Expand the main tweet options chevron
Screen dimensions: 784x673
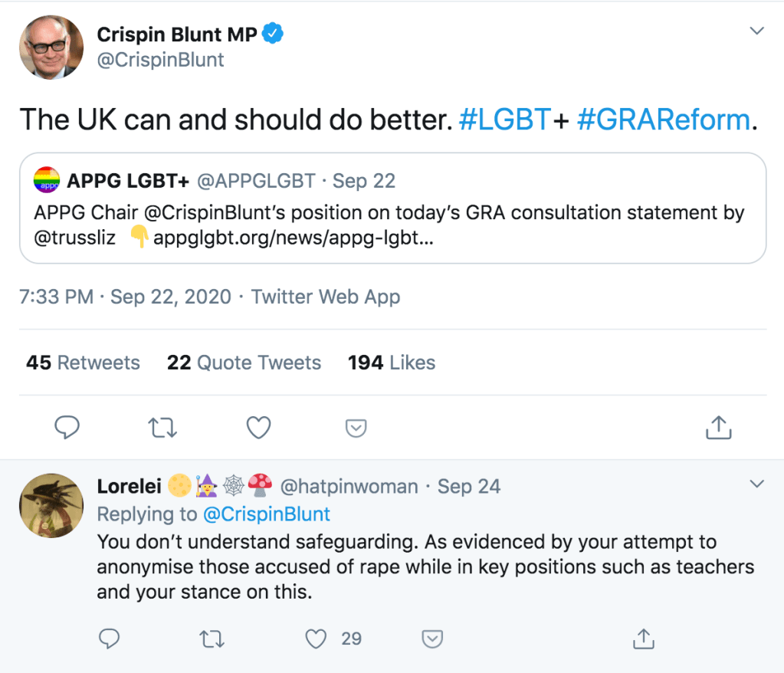[x=756, y=31]
